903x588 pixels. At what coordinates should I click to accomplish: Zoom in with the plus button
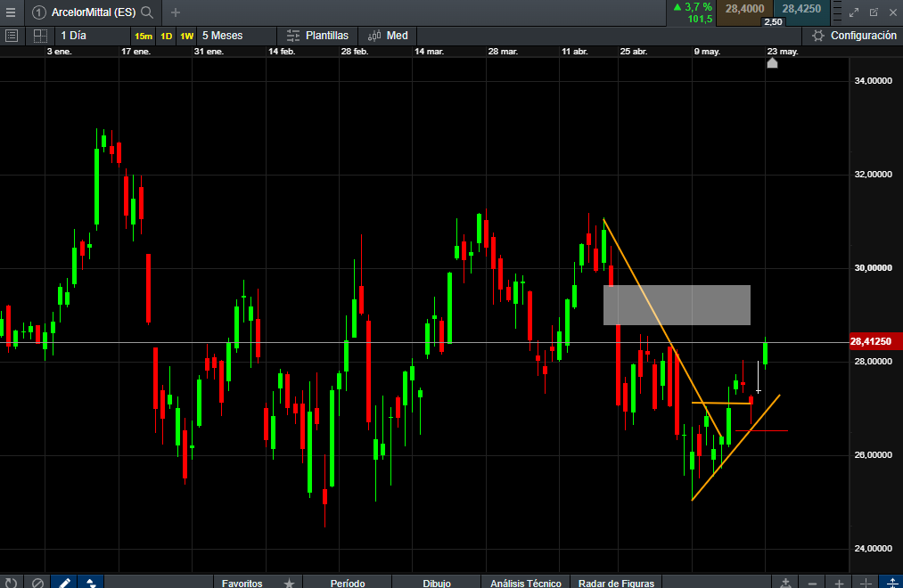[839, 583]
